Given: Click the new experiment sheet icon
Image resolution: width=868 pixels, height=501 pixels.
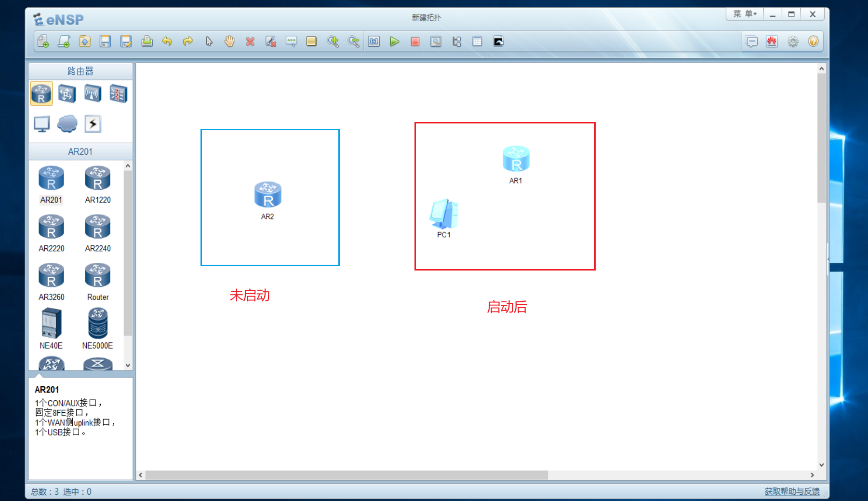Looking at the screenshot, I should 64,41.
